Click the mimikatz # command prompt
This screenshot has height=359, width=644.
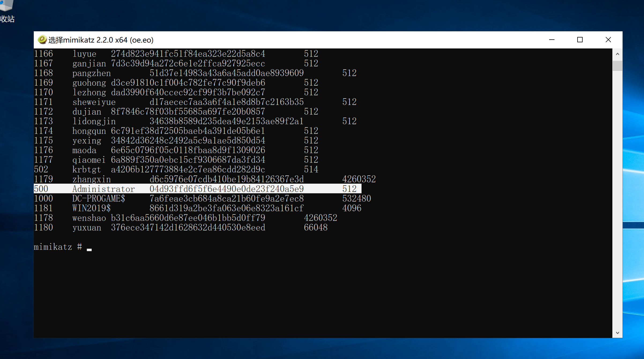58,247
